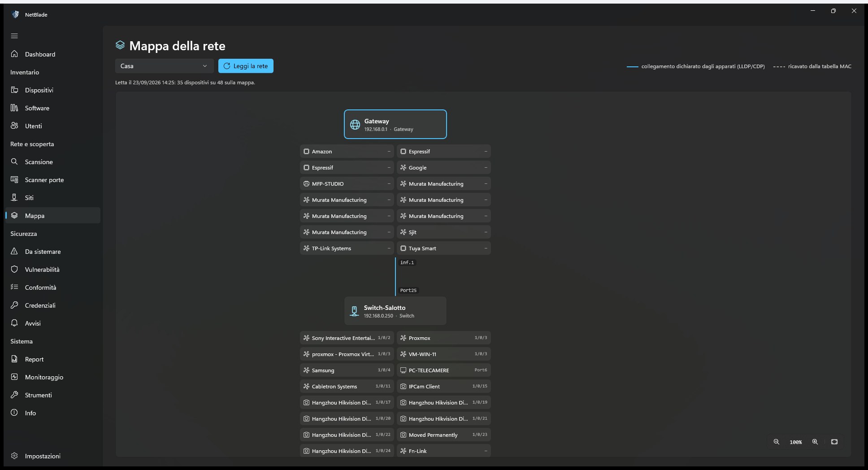Viewport: 868px width, 470px height.
Task: Select proxmox - Proxmox Virt... entry
Action: click(347, 354)
